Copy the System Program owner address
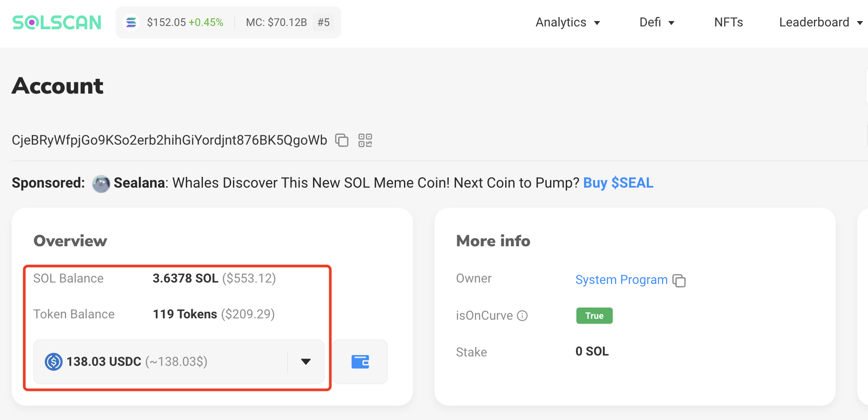Image resolution: width=868 pixels, height=420 pixels. (x=679, y=281)
